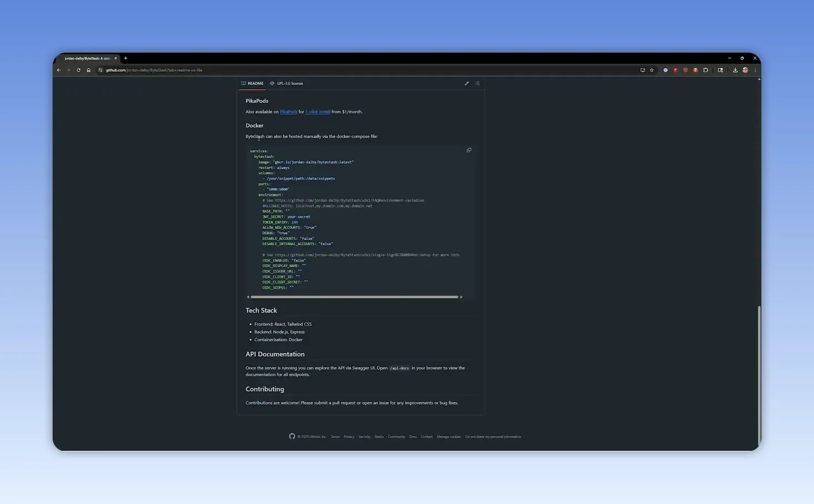This screenshot has height=504, width=814.
Task: Click the 'Backend: Node.js, Express' item
Action: 280,332
